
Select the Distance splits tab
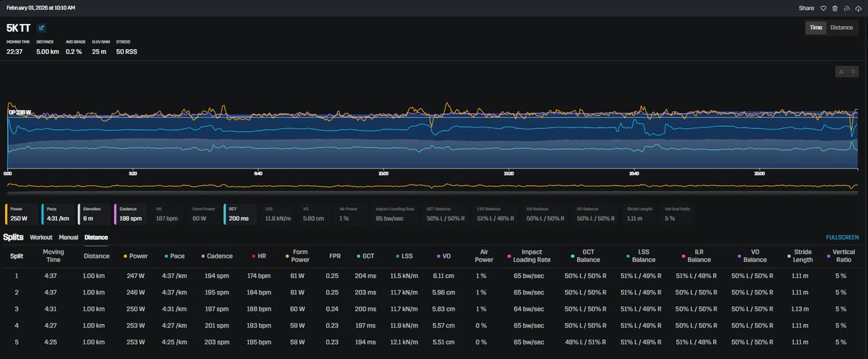[95, 237]
